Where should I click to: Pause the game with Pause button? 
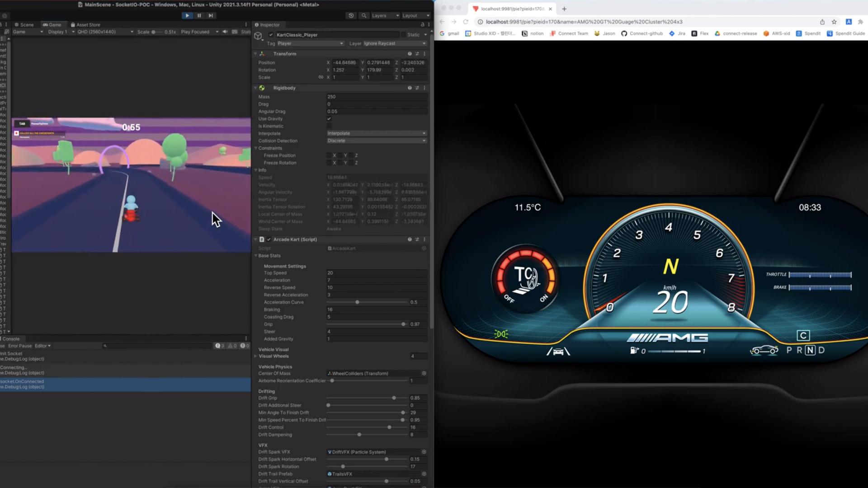coord(199,15)
